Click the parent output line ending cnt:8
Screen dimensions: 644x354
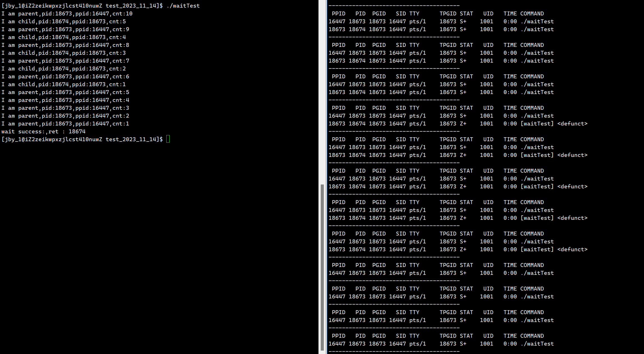tap(65, 45)
